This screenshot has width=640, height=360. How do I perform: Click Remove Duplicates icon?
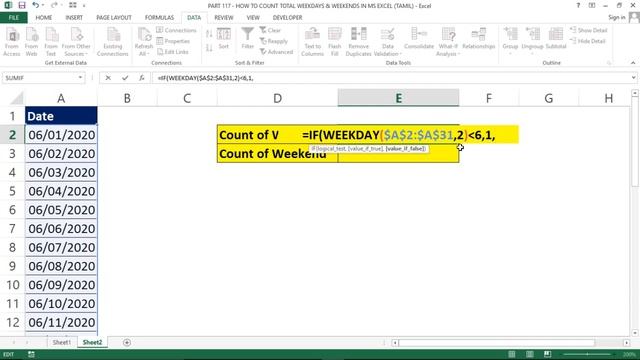[x=358, y=42]
